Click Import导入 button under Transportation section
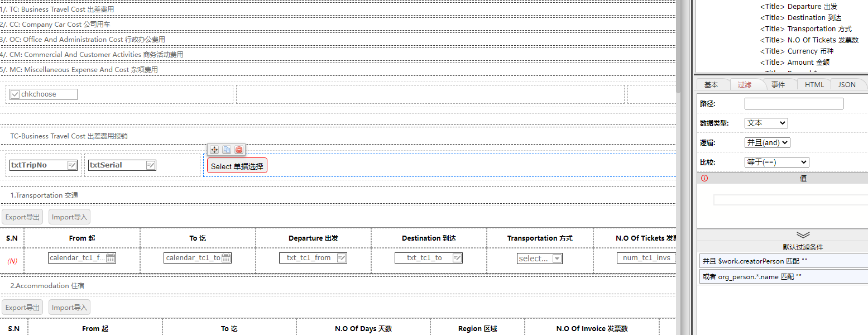Viewport: 868px width, 335px height. click(x=69, y=217)
